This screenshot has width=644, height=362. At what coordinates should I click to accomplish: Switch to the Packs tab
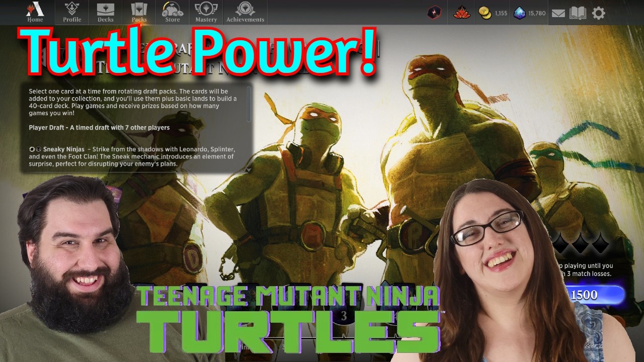[139, 12]
